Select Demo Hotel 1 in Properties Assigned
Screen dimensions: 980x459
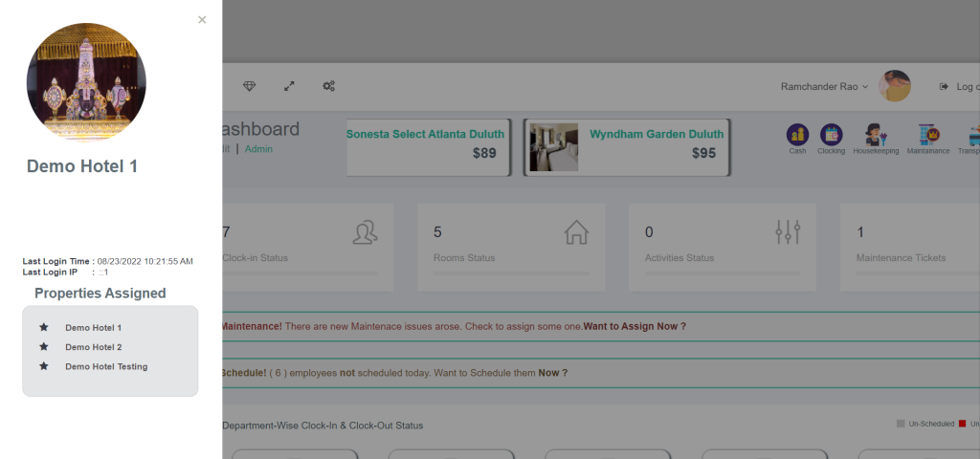(x=93, y=328)
